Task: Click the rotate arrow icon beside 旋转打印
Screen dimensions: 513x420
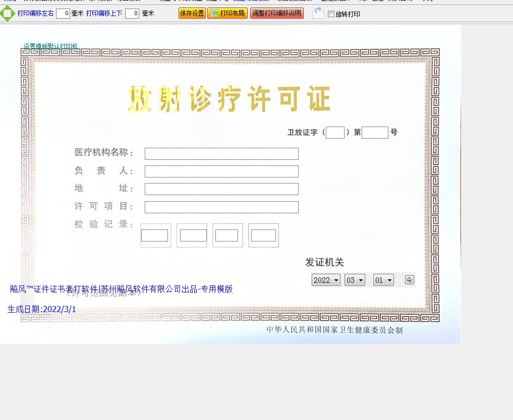Action: [x=318, y=13]
